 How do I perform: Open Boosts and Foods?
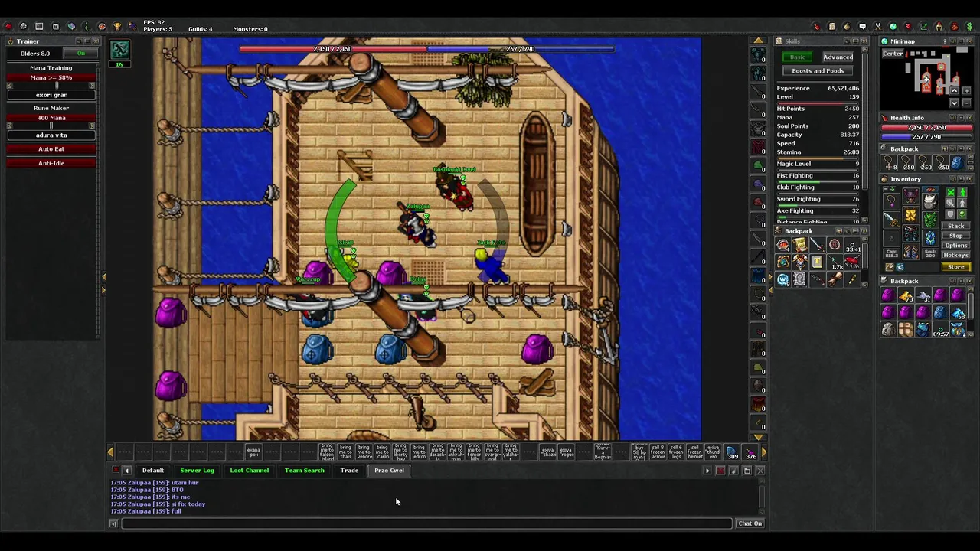coord(818,71)
